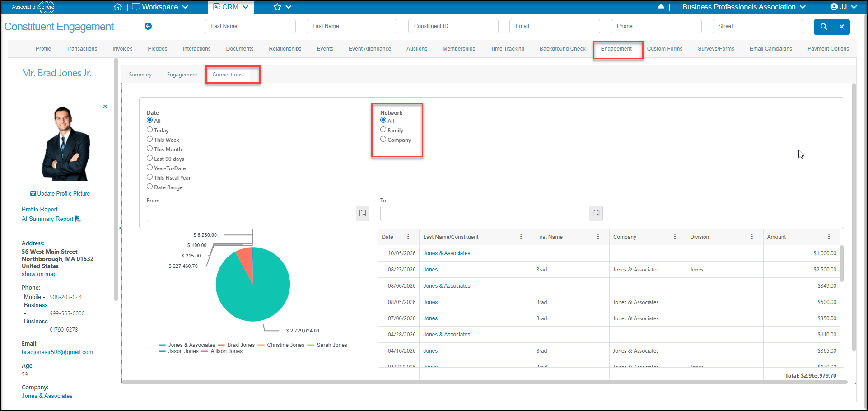Open Last Name/Constituent column options menu
This screenshot has height=411, width=868.
tap(521, 237)
